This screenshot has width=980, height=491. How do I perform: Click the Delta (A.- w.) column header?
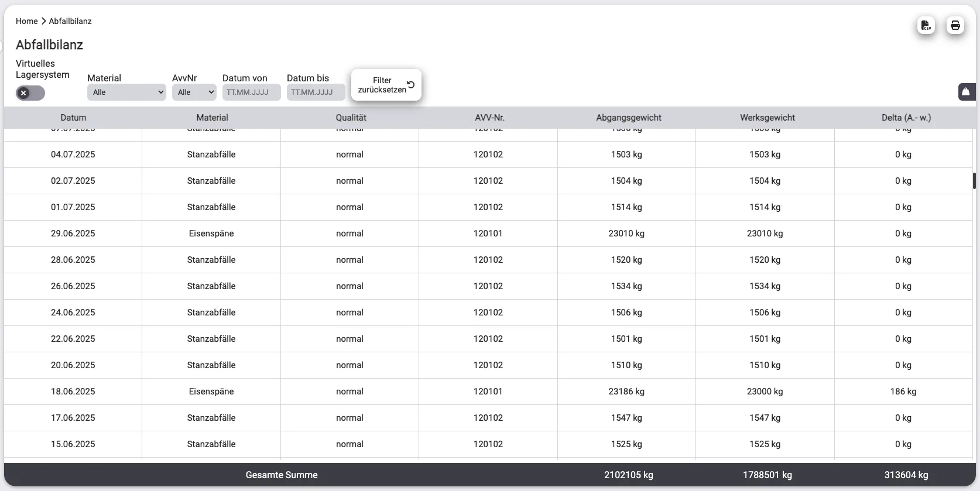coord(906,118)
